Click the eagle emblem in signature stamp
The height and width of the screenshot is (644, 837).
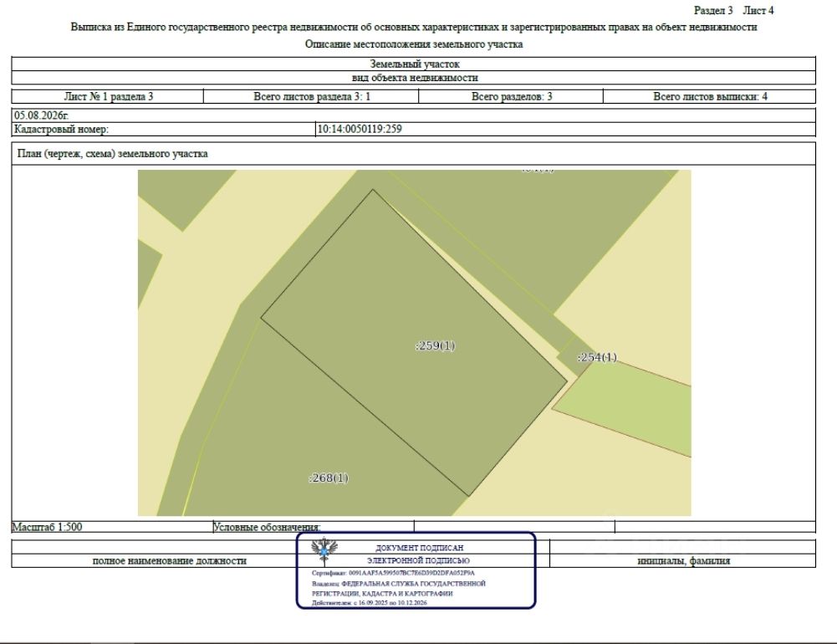(x=324, y=551)
